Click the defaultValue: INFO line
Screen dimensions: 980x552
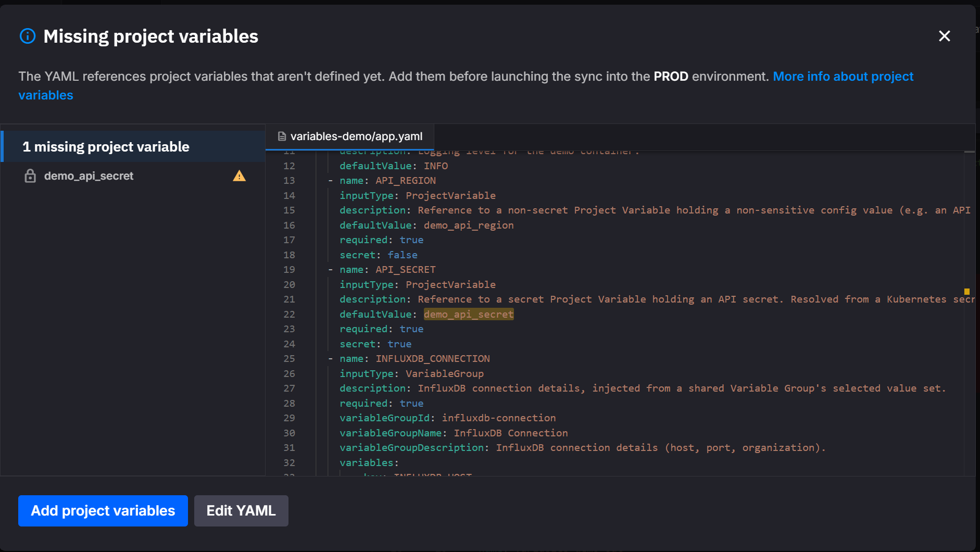pos(394,166)
